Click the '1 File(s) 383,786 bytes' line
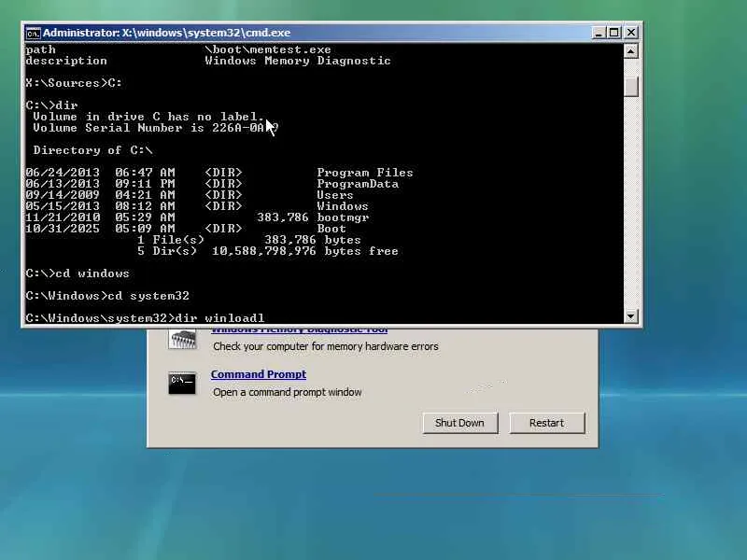Viewport: 747px width, 560px height. pyautogui.click(x=248, y=240)
